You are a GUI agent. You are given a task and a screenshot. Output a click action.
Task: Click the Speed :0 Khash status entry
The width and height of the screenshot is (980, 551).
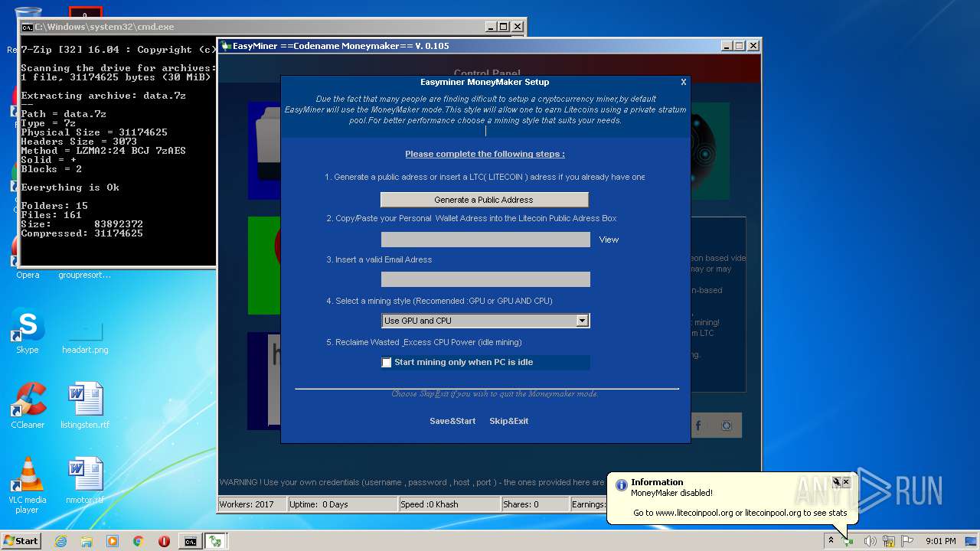point(449,504)
